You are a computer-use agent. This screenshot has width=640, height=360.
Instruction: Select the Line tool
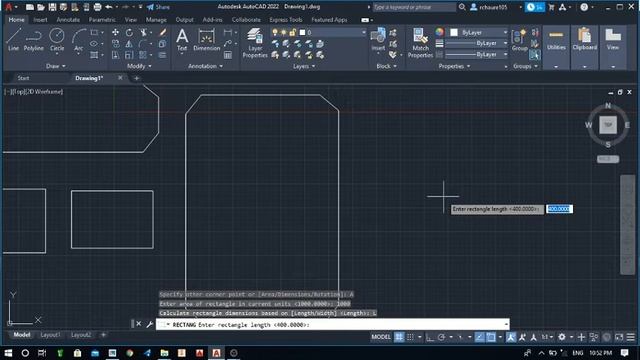tap(13, 40)
